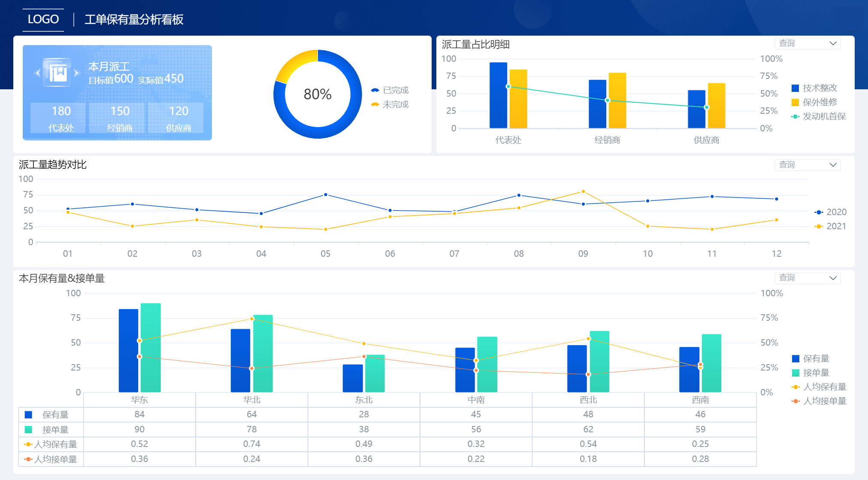Toggle the 已完成 legend marker on donut chart

tap(375, 90)
